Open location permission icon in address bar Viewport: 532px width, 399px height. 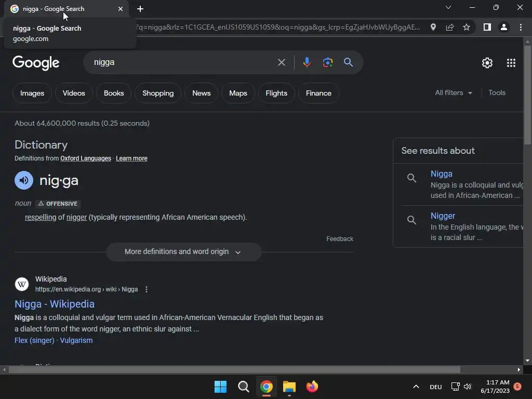(x=433, y=27)
